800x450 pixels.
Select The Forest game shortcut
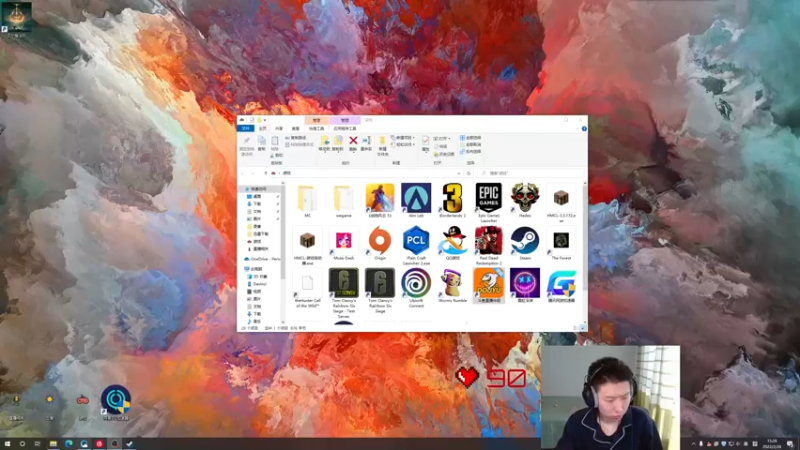(561, 243)
